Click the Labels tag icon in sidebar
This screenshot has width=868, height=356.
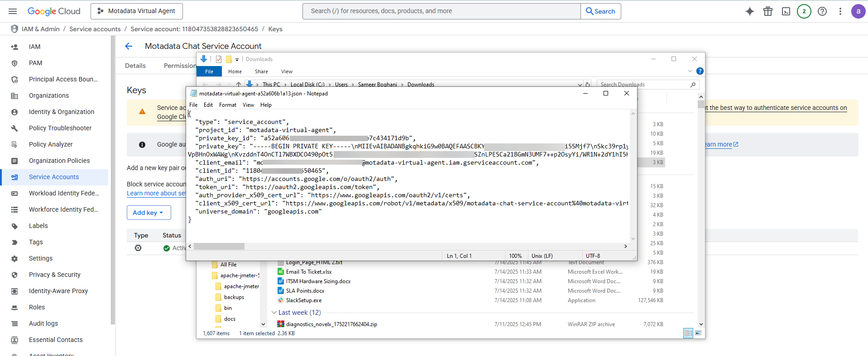point(14,226)
